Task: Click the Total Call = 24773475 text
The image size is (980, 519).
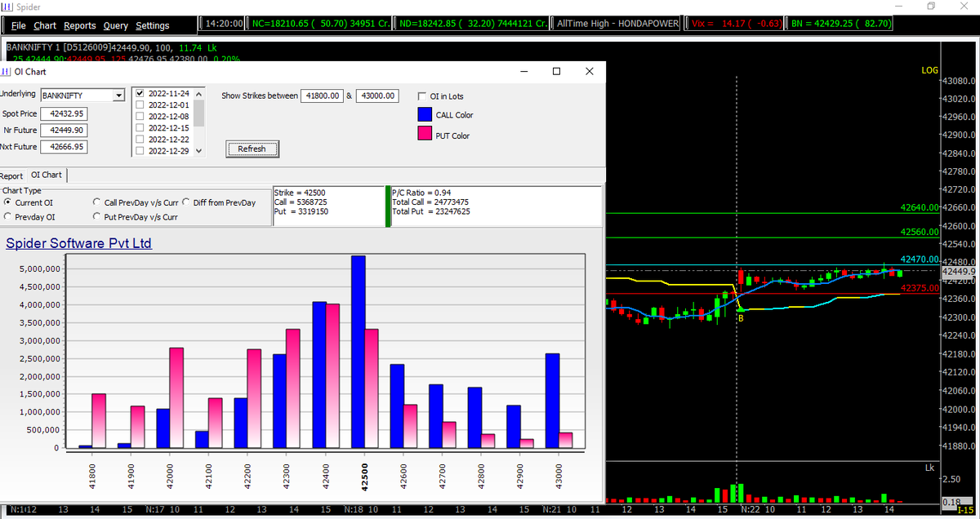Action: (430, 202)
